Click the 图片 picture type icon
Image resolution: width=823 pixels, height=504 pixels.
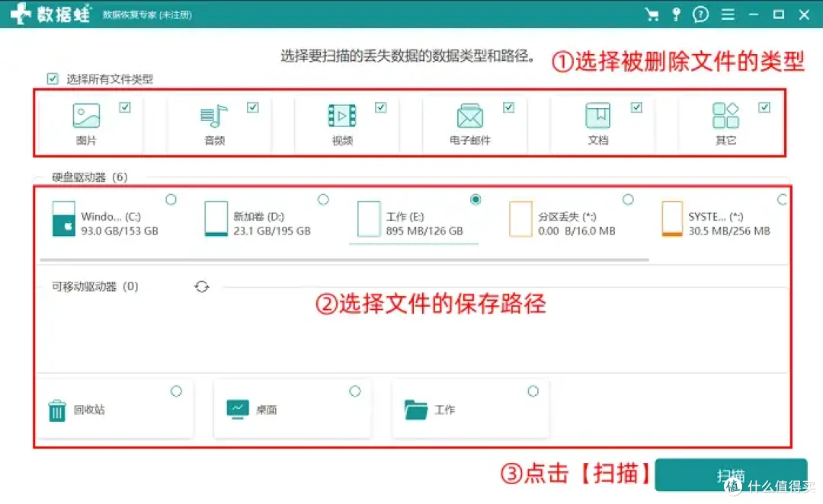coord(86,116)
